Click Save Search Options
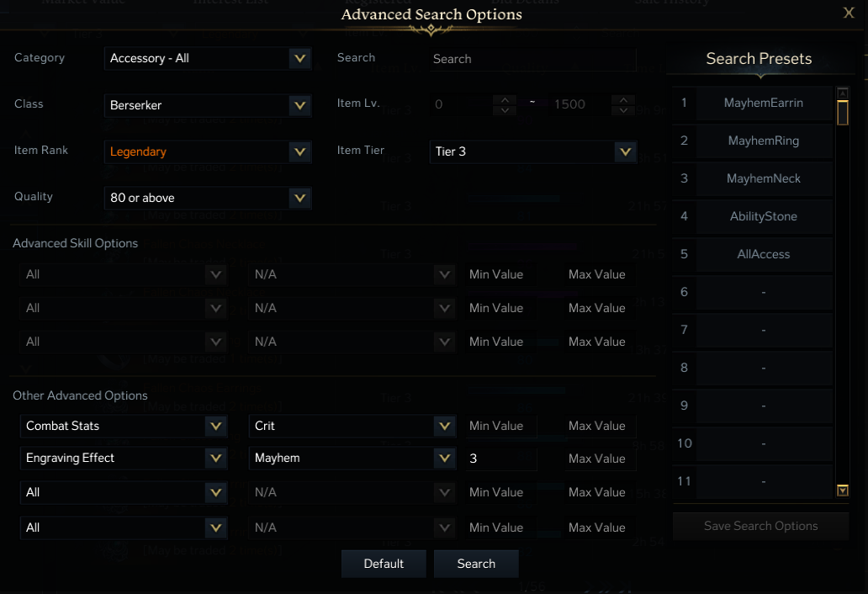The height and width of the screenshot is (594, 868). click(x=760, y=526)
